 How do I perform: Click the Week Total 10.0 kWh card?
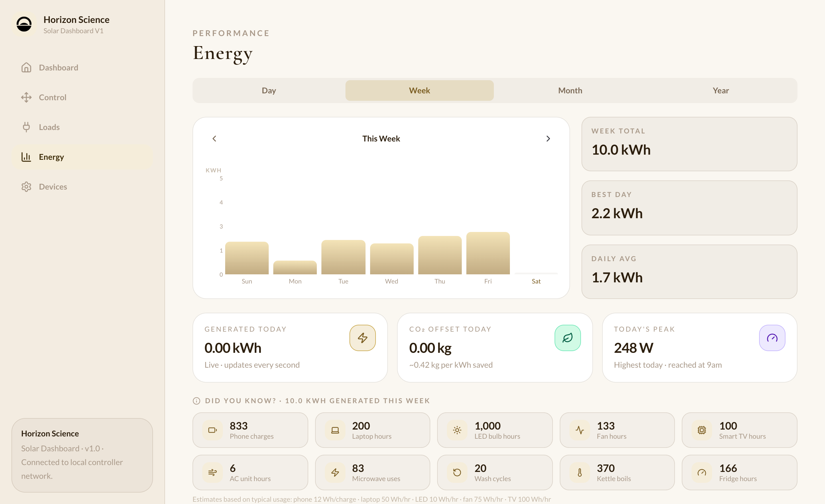pyautogui.click(x=690, y=144)
